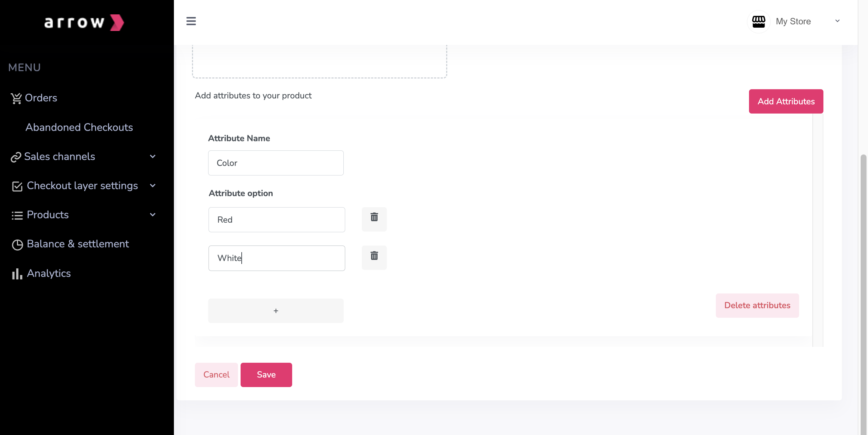Open the My Store dropdown

pos(837,21)
